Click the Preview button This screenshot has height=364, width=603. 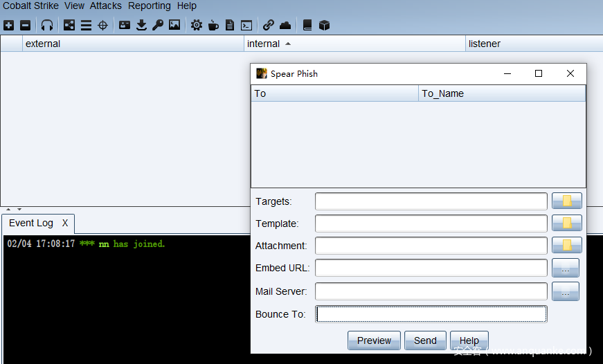[x=374, y=340]
